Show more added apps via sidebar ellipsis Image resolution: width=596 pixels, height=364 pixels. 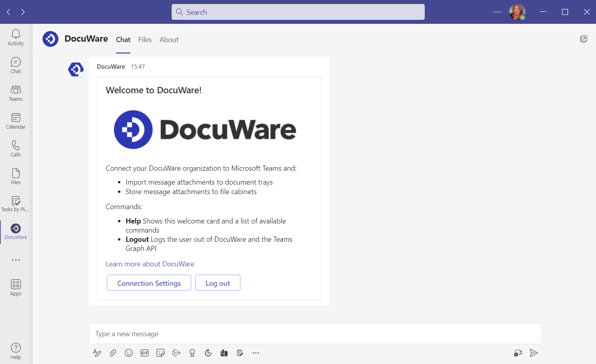[16, 260]
